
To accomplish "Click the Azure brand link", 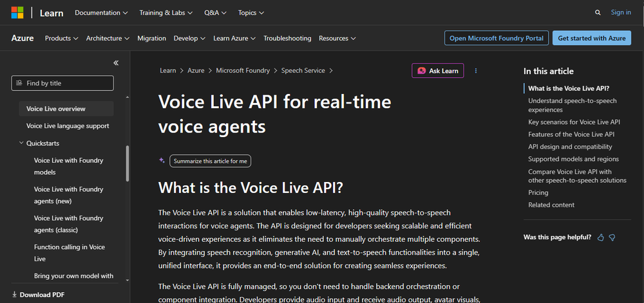I will 22,38.
